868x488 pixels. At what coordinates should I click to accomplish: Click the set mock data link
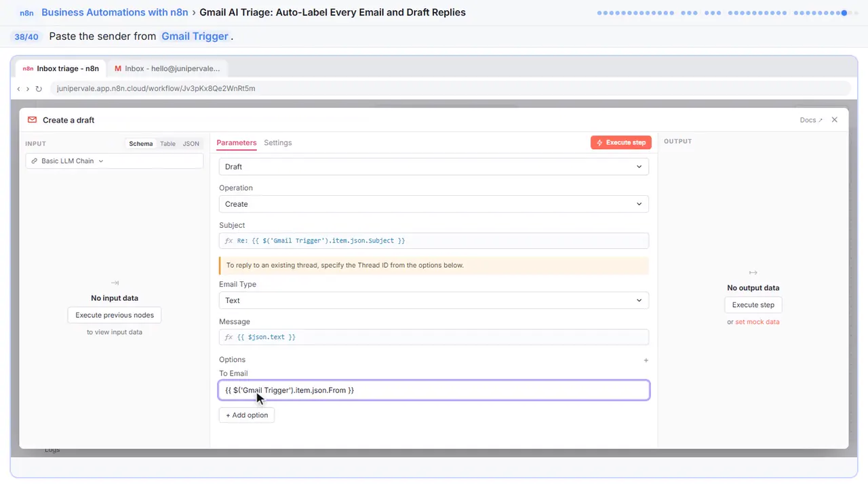757,322
